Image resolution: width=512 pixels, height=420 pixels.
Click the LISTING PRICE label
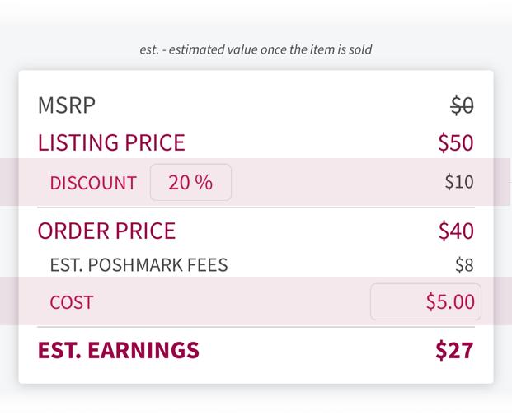tap(111, 142)
